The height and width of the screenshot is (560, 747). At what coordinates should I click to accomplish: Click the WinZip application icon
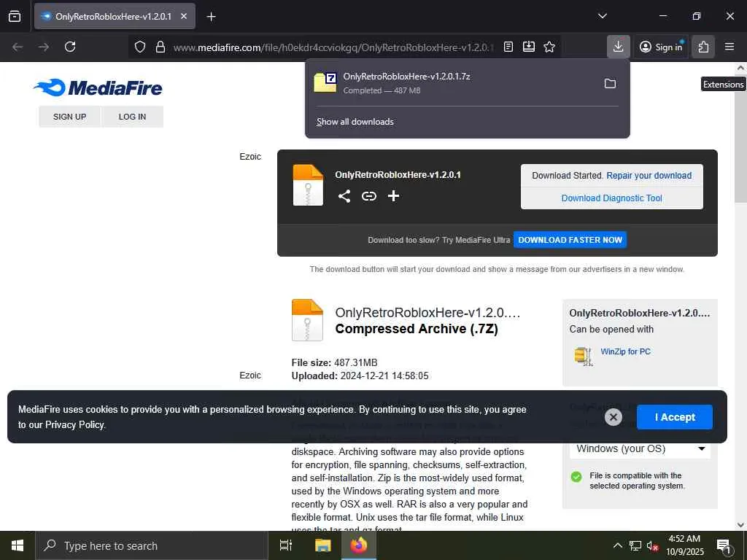[x=584, y=356]
